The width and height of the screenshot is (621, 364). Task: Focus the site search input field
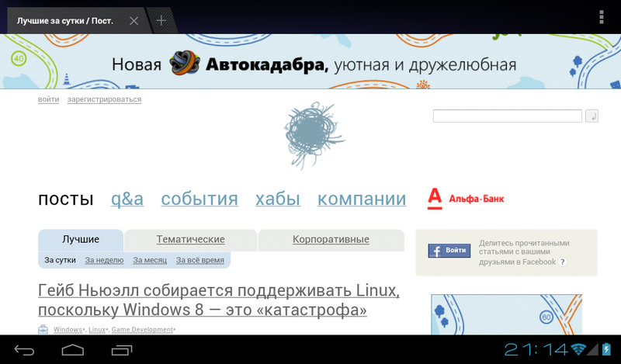pos(508,116)
